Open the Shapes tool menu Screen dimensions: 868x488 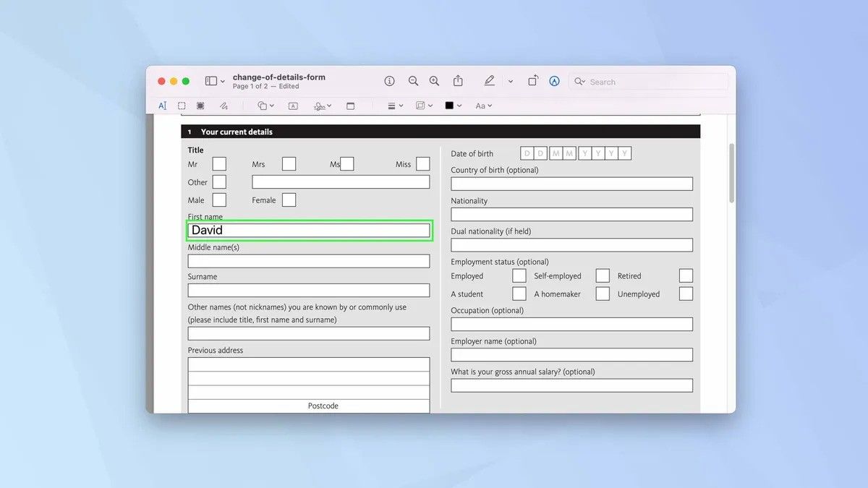pyautogui.click(x=265, y=106)
